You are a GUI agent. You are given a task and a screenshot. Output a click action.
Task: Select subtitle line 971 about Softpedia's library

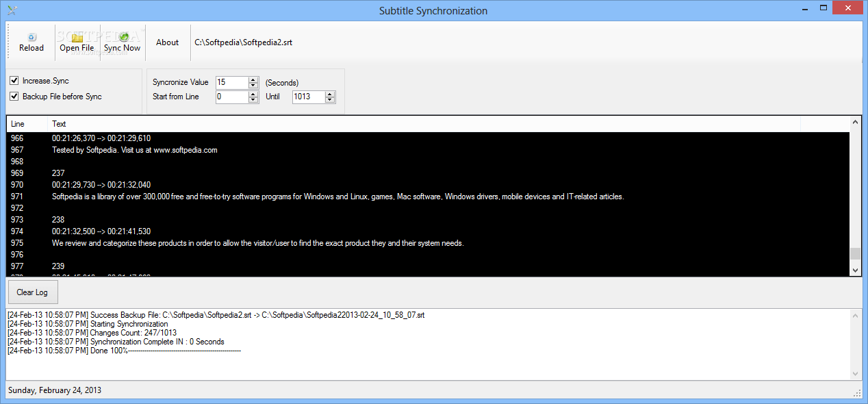(274, 196)
